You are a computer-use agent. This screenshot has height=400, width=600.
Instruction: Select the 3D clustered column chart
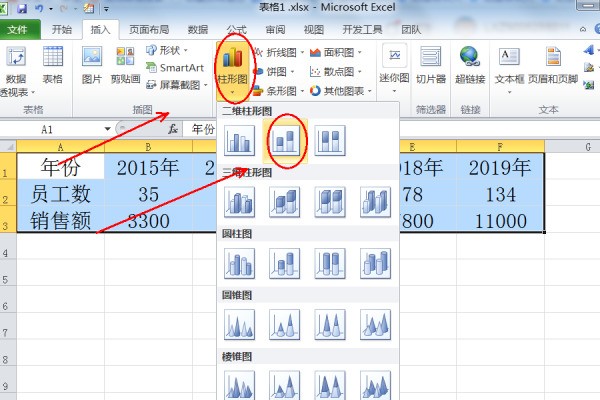tap(240, 202)
